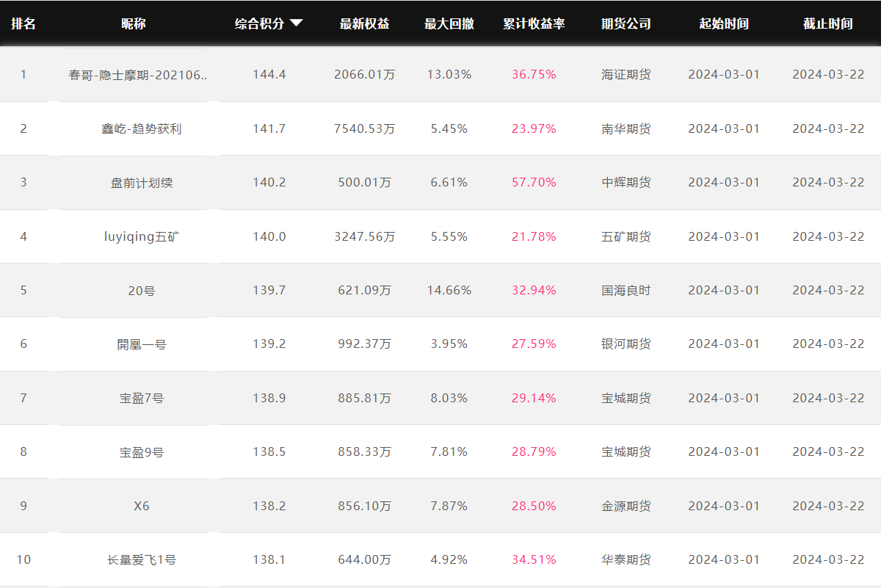This screenshot has height=588, width=881.
Task: Click the 最大回撤 column header
Action: [x=449, y=23]
